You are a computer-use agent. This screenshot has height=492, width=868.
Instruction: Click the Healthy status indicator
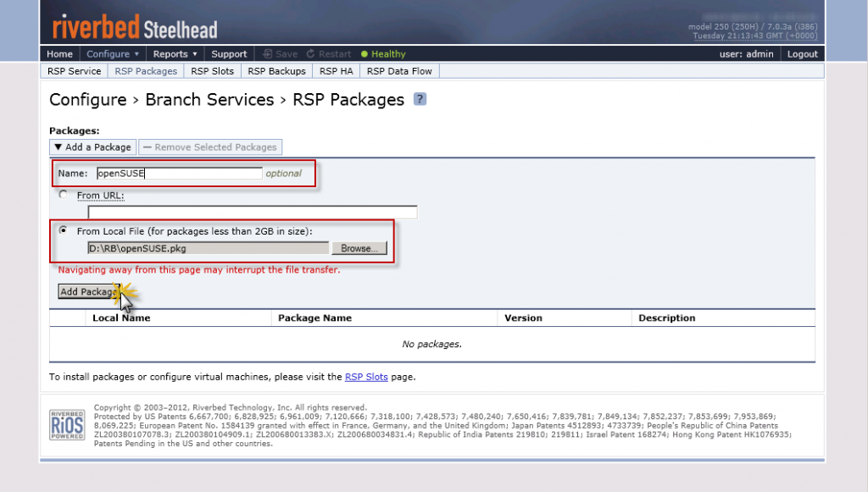point(383,54)
